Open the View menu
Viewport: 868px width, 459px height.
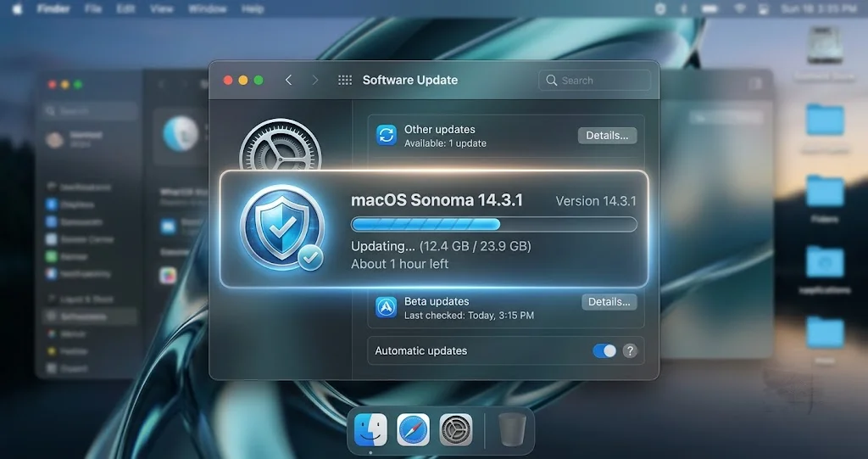click(x=162, y=8)
